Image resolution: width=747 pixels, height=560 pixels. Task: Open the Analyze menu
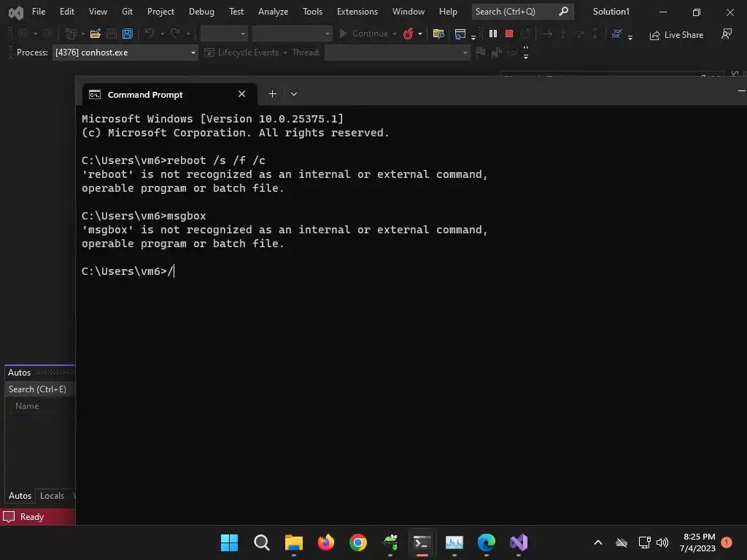coord(273,12)
